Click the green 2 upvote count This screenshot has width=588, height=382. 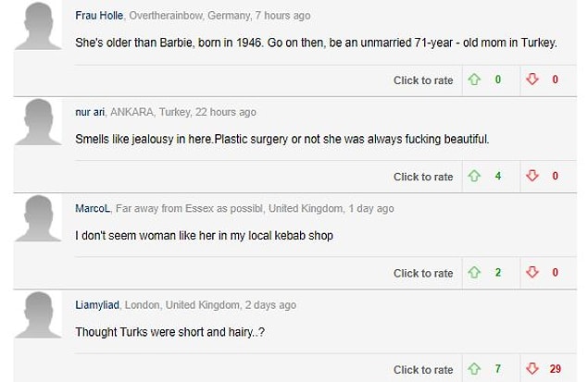[x=497, y=272]
